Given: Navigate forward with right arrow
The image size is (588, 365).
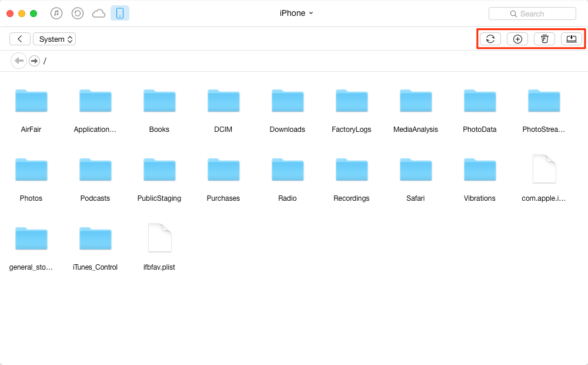Looking at the screenshot, I should pyautogui.click(x=35, y=61).
